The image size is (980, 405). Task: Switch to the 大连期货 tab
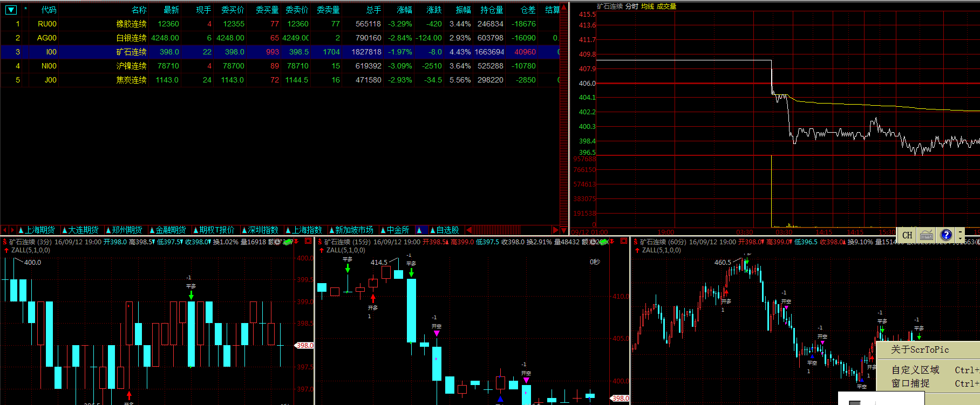[83, 230]
